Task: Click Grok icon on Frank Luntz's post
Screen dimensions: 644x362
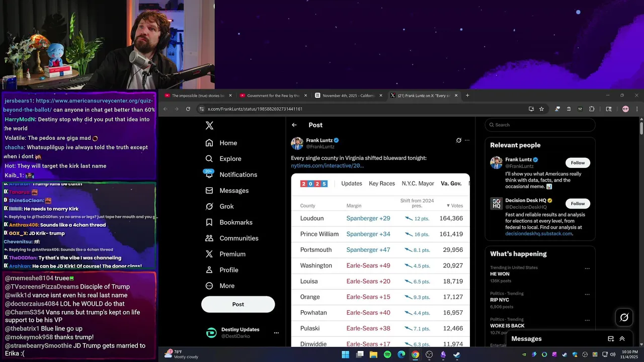Action: point(458,140)
